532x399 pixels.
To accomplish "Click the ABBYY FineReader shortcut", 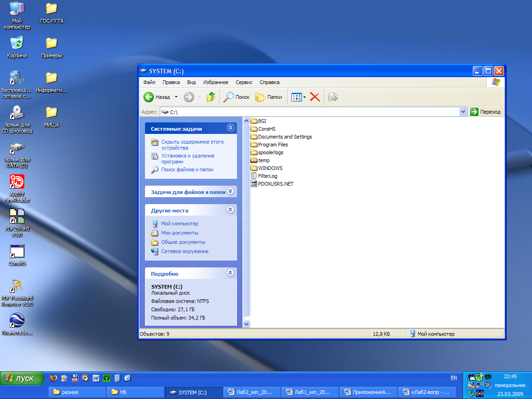I will [17, 188].
